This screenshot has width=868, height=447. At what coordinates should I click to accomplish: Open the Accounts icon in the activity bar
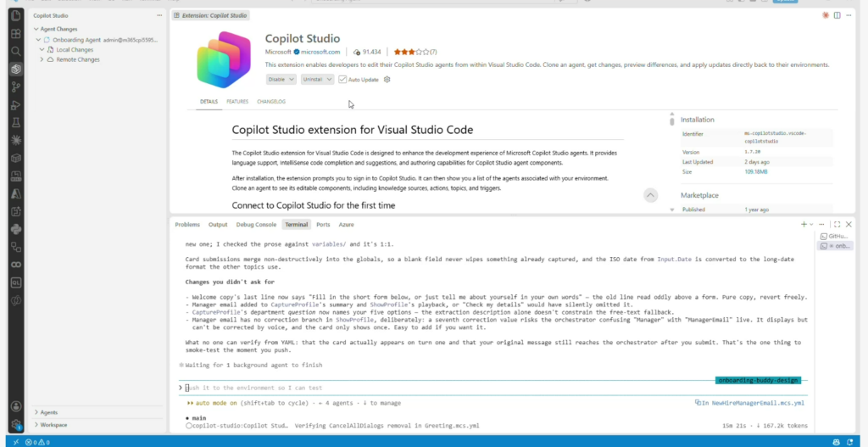16,406
